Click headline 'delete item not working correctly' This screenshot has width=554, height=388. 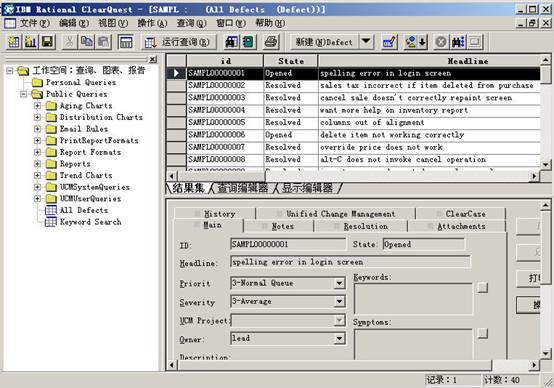tap(392, 135)
